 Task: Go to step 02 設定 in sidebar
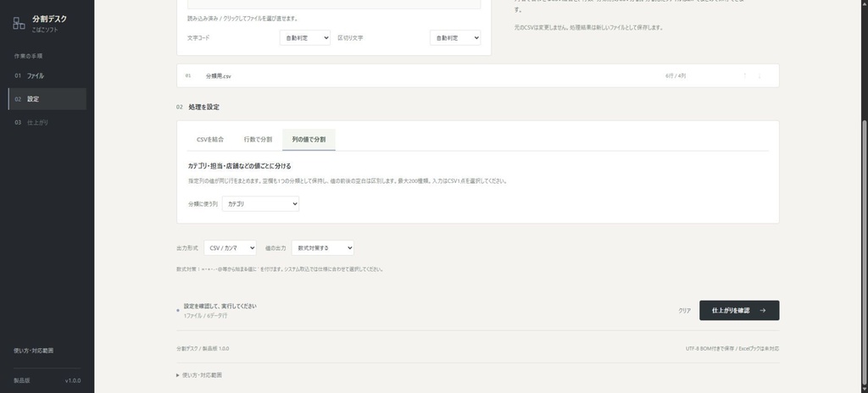pos(47,99)
